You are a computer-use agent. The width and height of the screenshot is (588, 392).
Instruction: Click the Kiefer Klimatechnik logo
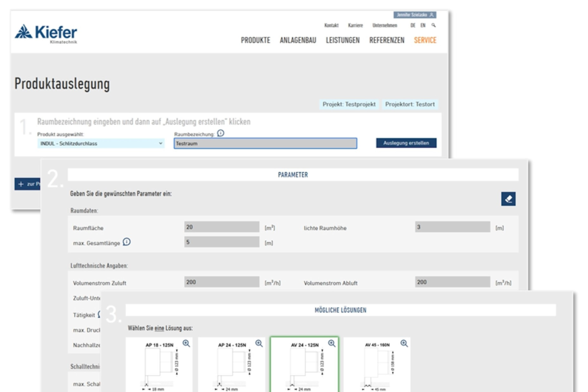(46, 33)
